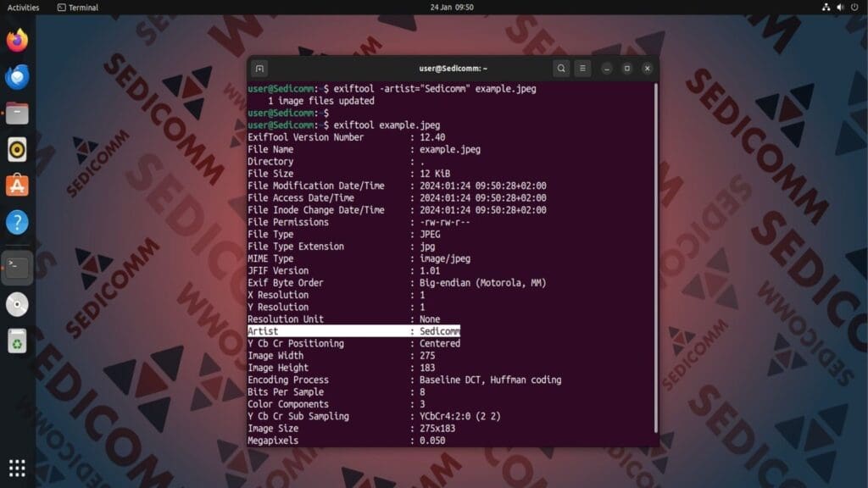Open the terminal search
This screenshot has height=488, width=868.
560,69
